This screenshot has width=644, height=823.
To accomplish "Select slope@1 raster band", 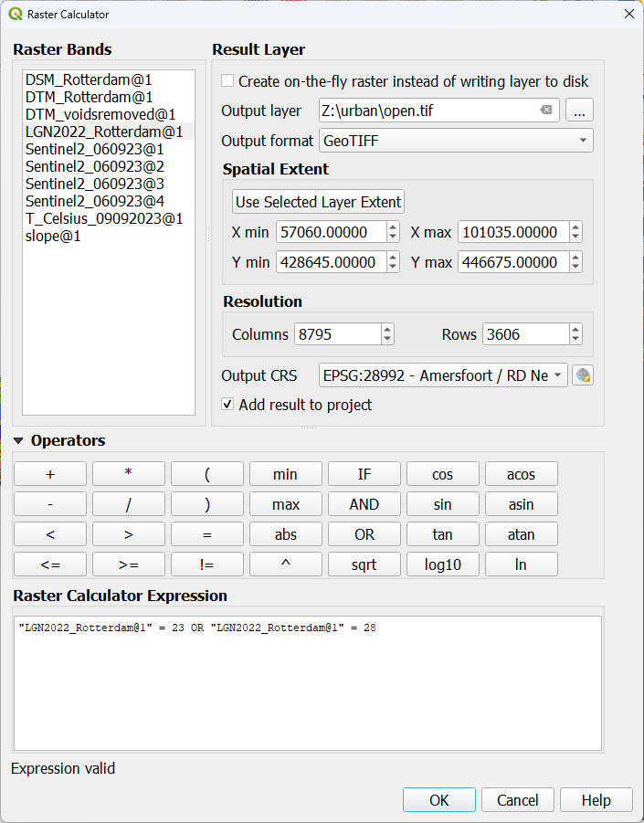I will 109,236.
